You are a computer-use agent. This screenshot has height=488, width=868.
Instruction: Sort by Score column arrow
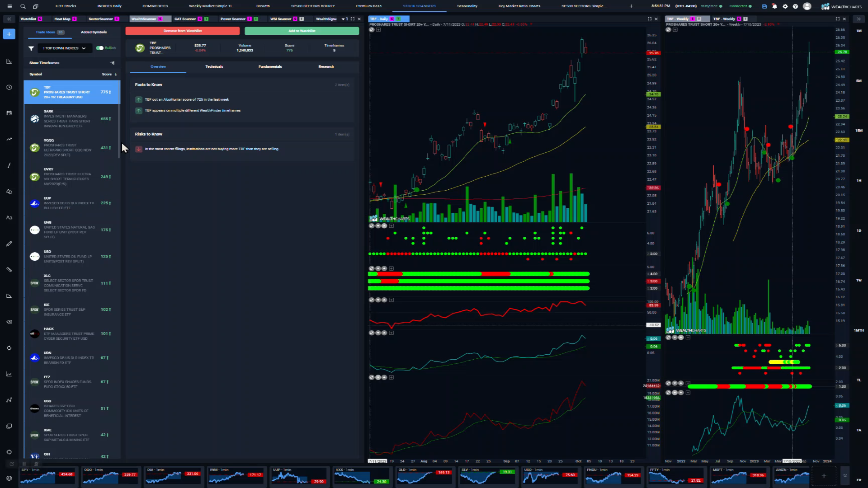[x=116, y=74]
